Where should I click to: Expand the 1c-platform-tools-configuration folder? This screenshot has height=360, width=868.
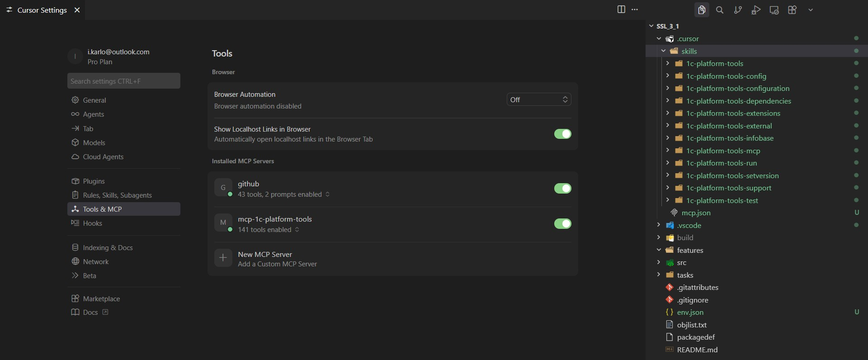668,88
